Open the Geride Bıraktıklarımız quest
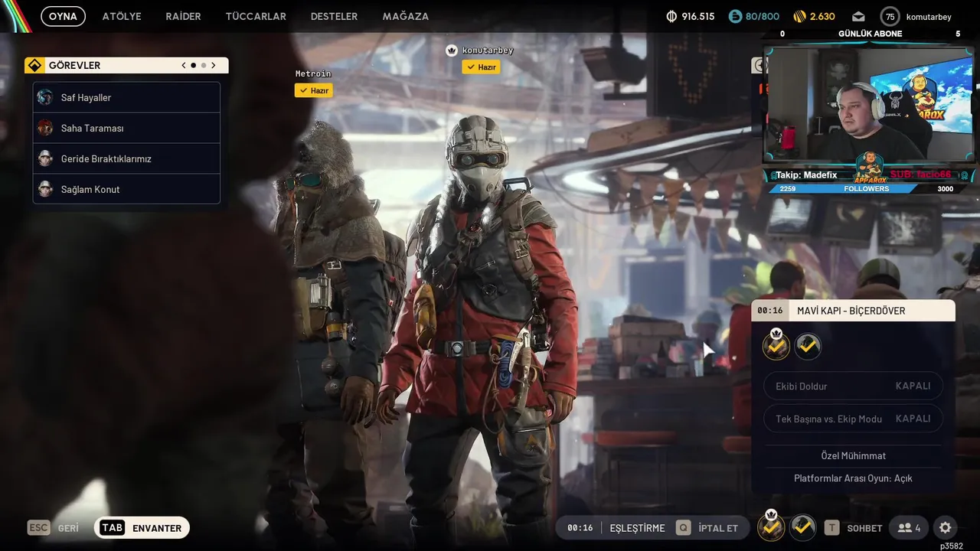 point(126,158)
